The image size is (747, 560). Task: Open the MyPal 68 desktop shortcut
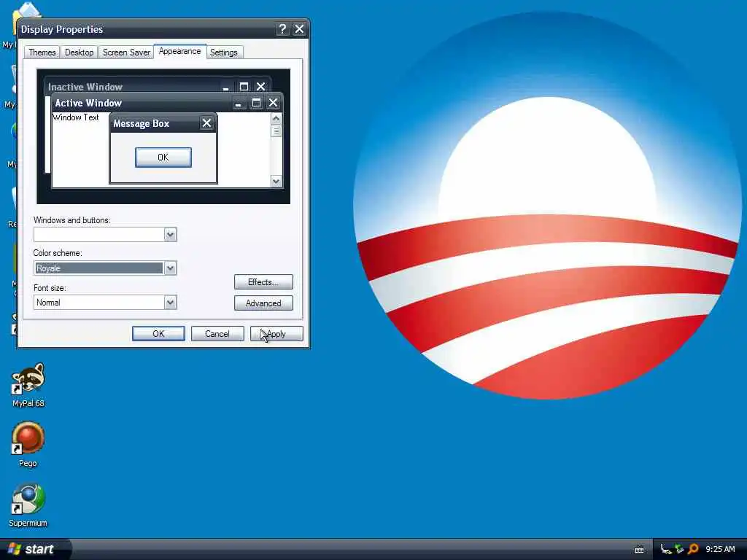28,385
